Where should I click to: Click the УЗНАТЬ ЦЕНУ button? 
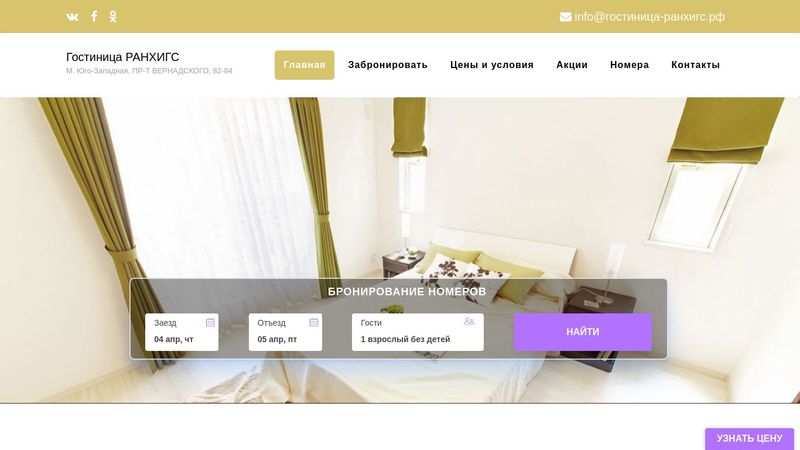point(749,439)
